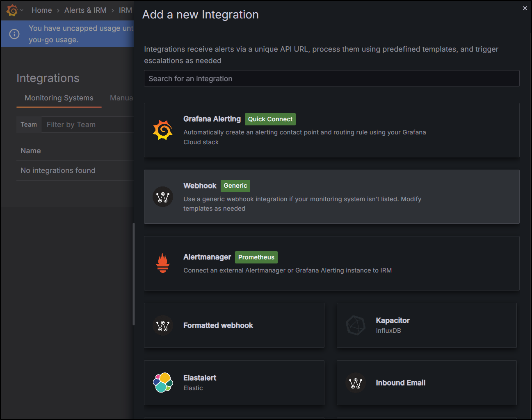Click the Quick Connect badge
532x420 pixels.
[x=270, y=119]
